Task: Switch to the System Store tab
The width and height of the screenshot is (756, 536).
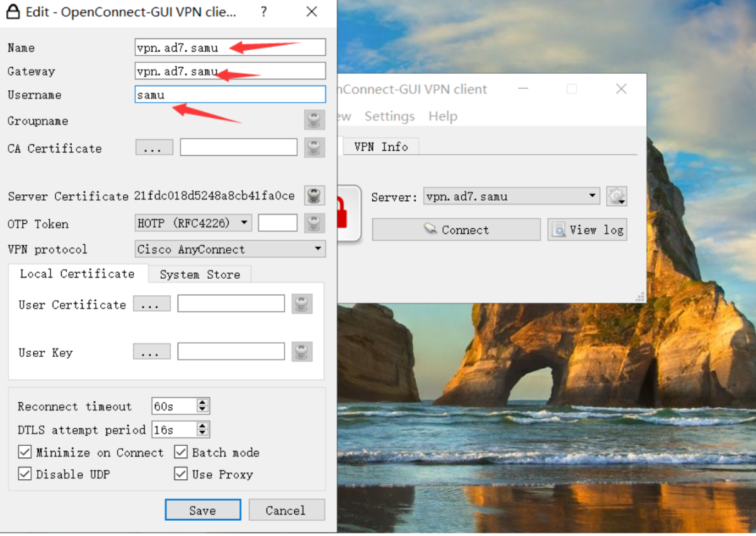Action: click(x=200, y=274)
